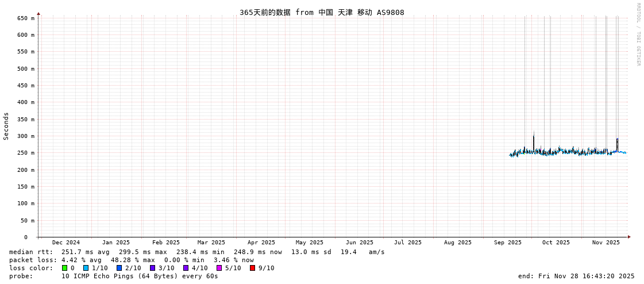Pick the 4/10 loss color swatch
This screenshot has width=644, height=284.
[186, 268]
